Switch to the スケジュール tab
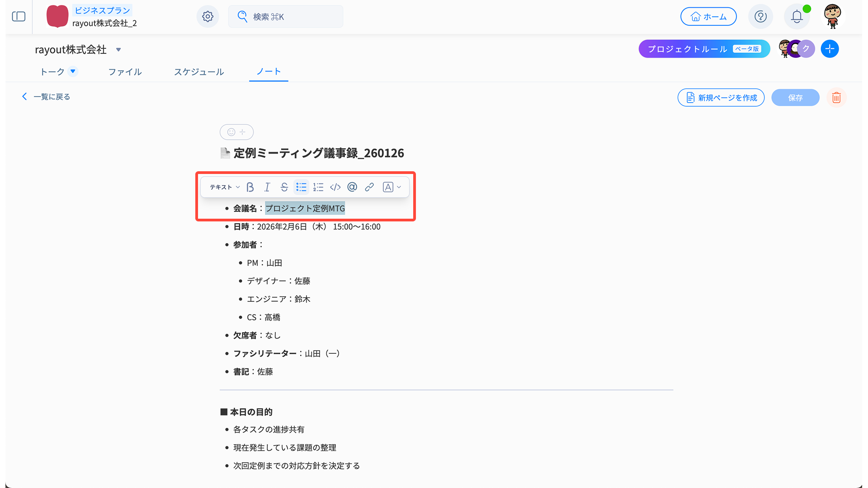This screenshot has height=488, width=868. 199,72
